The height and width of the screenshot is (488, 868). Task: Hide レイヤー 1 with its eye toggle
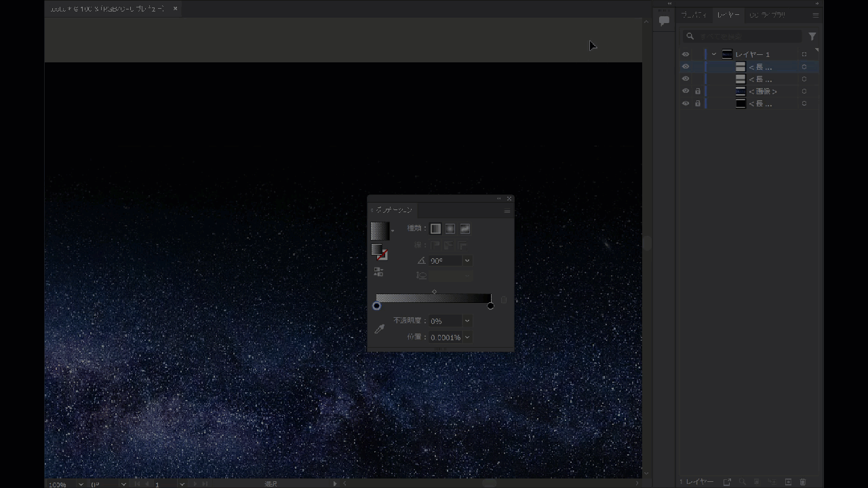coord(686,54)
